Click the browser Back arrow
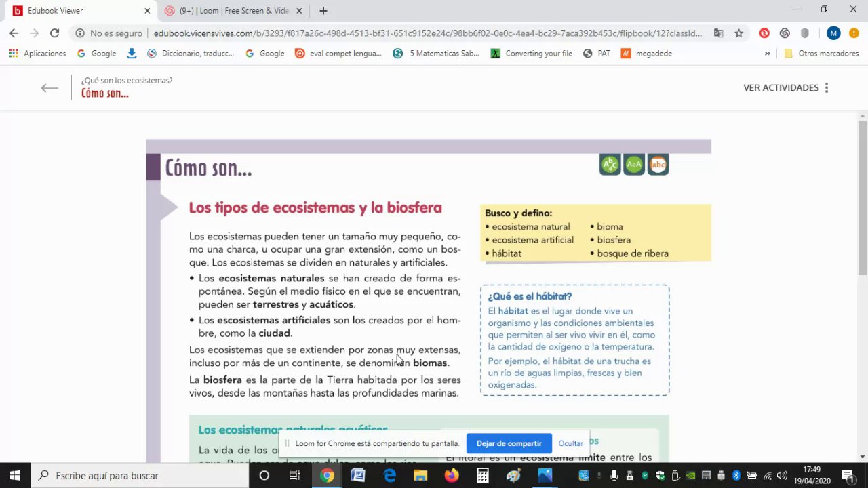The image size is (868, 488). click(14, 33)
